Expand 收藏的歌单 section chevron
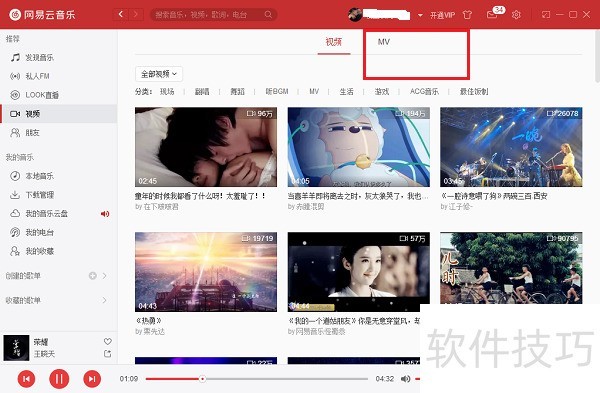Viewport: 600px width, 393px height. (104, 300)
